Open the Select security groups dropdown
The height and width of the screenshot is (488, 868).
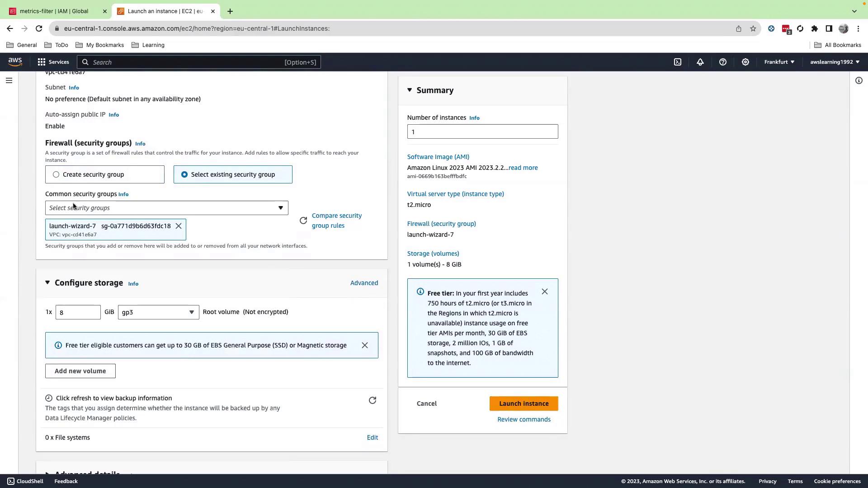pos(166,208)
